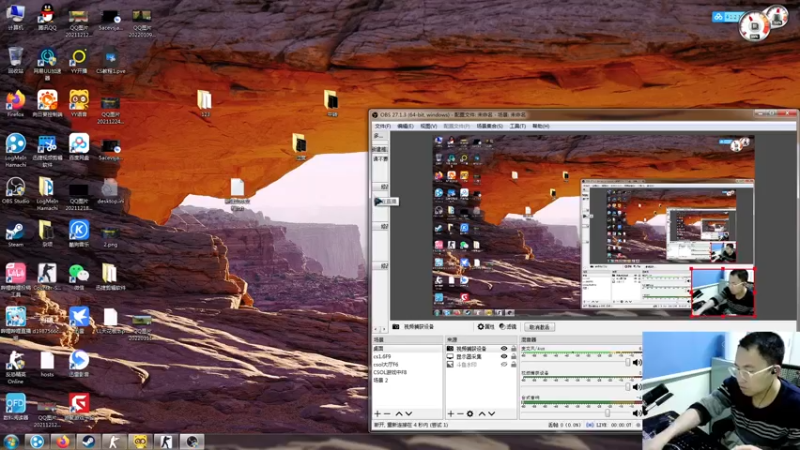Click the Windows Start button

coord(11,441)
